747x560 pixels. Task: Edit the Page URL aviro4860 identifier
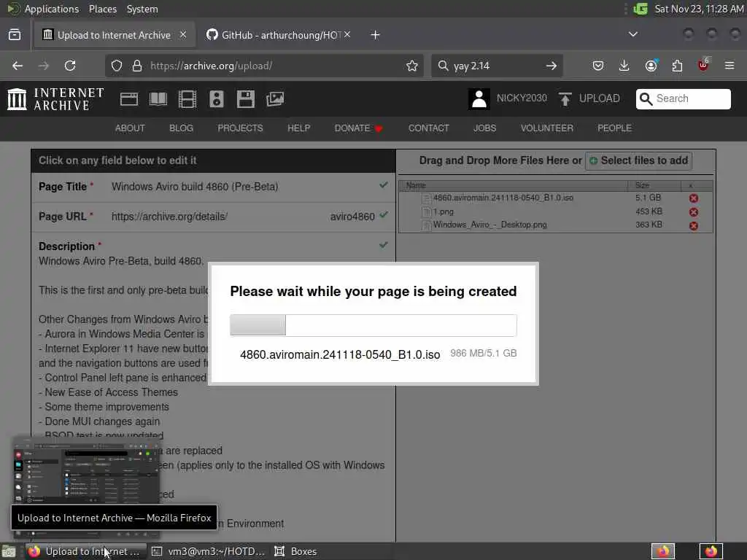click(352, 217)
